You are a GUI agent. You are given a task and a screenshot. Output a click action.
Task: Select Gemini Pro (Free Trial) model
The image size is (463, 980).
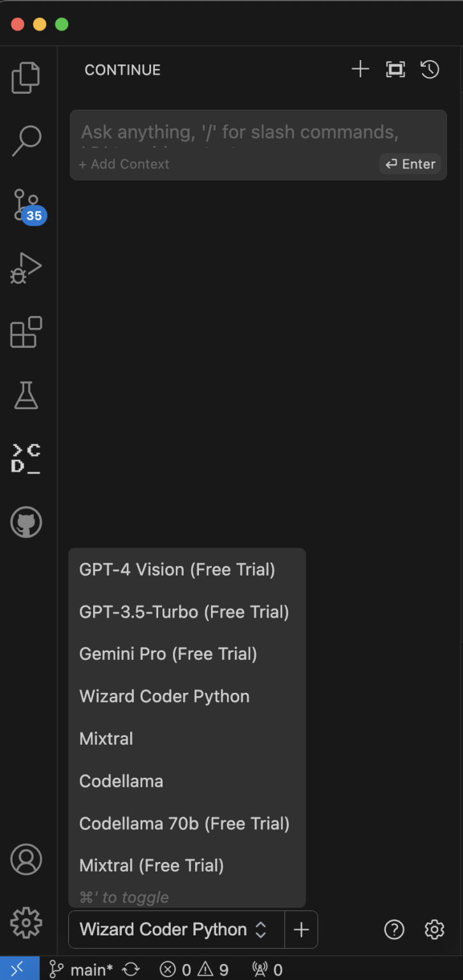tap(168, 654)
